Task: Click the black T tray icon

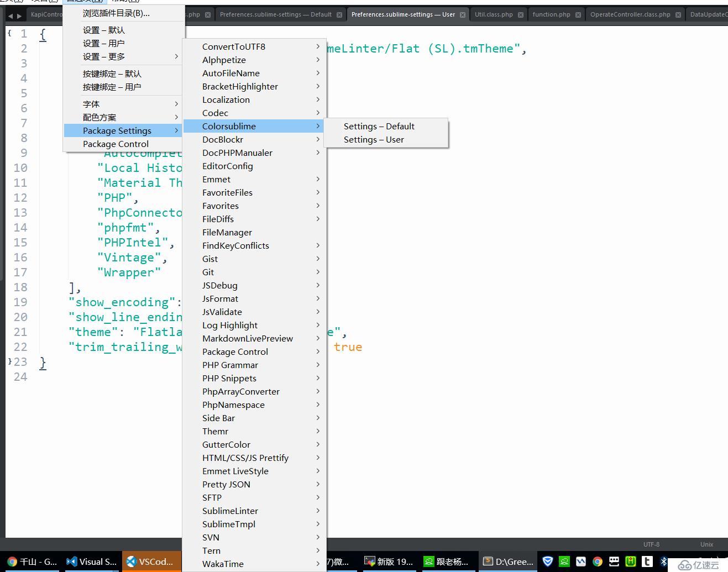Action: [647, 561]
